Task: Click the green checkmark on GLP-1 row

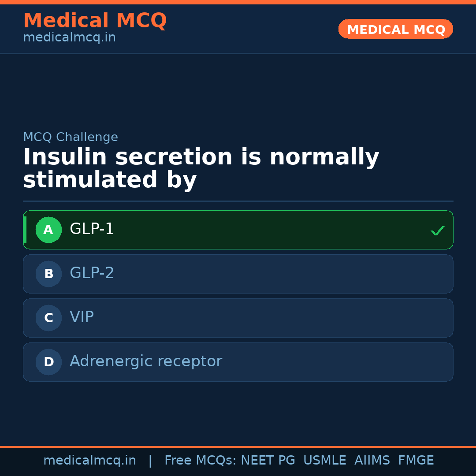Action: pyautogui.click(x=437, y=231)
